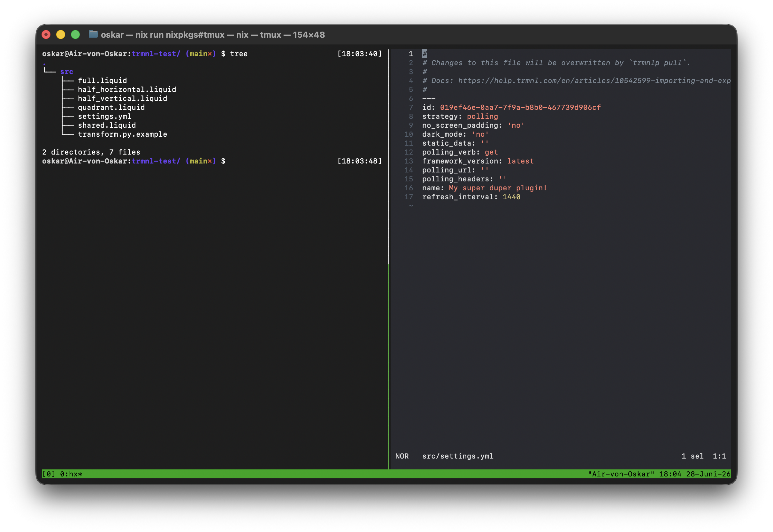Click the 18:04 clock in tmux status bar
Screen dimensions: 773x532
[670, 474]
